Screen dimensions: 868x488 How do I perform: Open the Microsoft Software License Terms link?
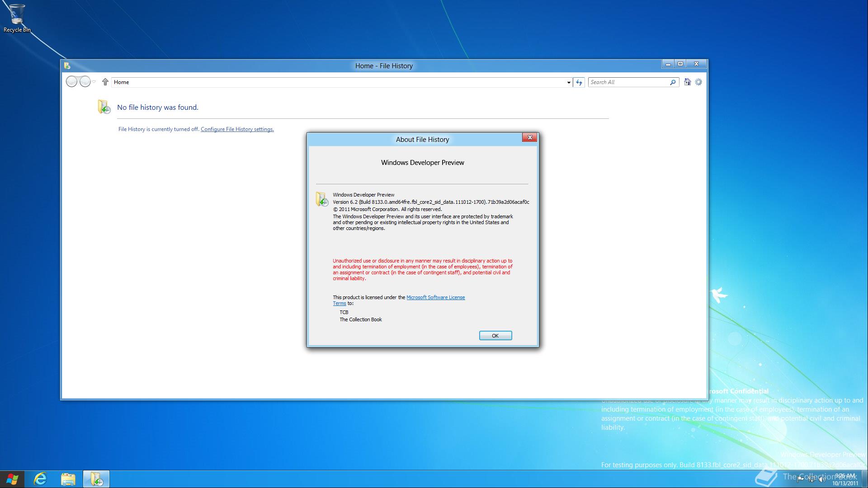pos(435,297)
